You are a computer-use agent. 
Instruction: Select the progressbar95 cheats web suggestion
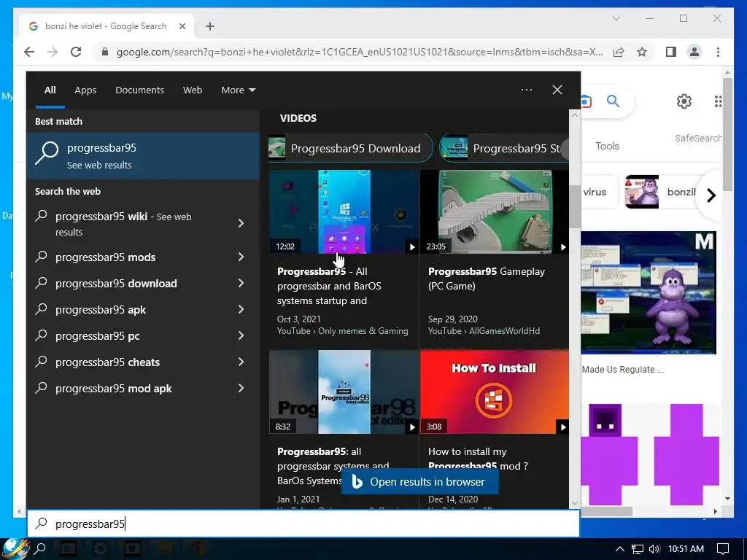click(x=107, y=362)
